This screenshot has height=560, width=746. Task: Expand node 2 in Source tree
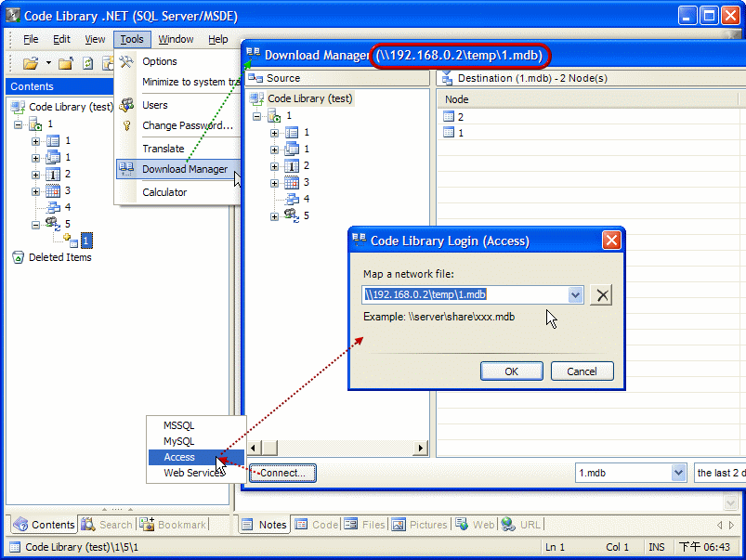274,166
